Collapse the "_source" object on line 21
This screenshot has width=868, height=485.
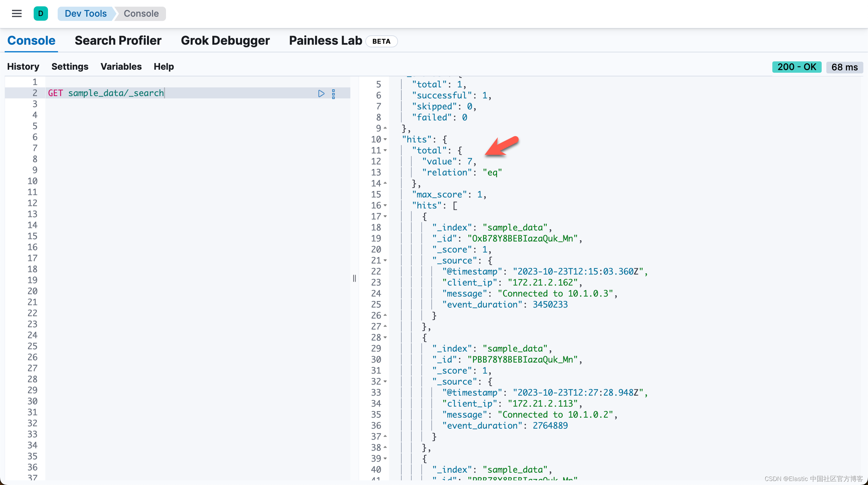(384, 261)
